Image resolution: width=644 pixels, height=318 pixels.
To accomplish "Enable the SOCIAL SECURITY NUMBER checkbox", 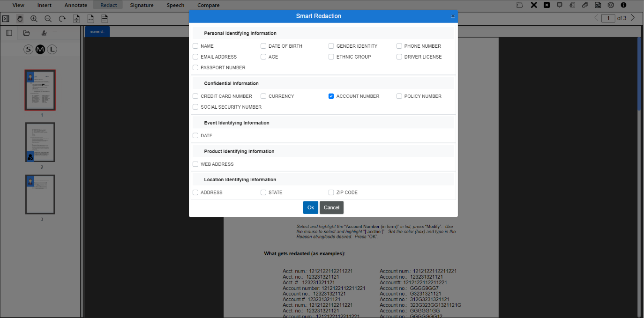I will coord(195,107).
